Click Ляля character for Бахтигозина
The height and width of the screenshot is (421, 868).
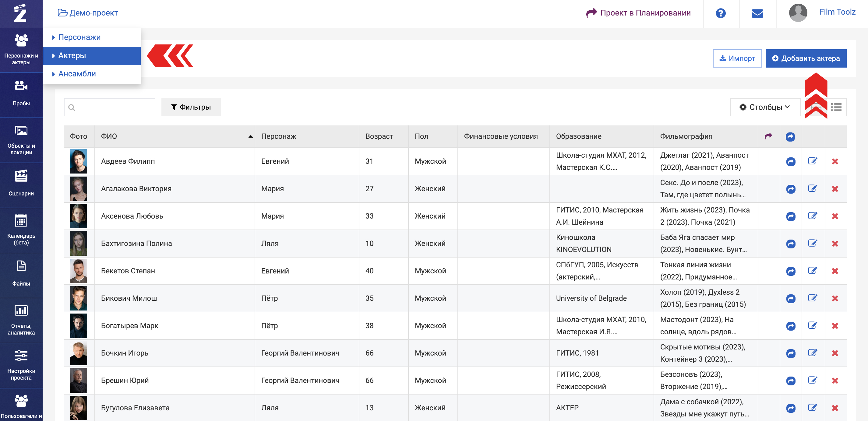pos(270,243)
